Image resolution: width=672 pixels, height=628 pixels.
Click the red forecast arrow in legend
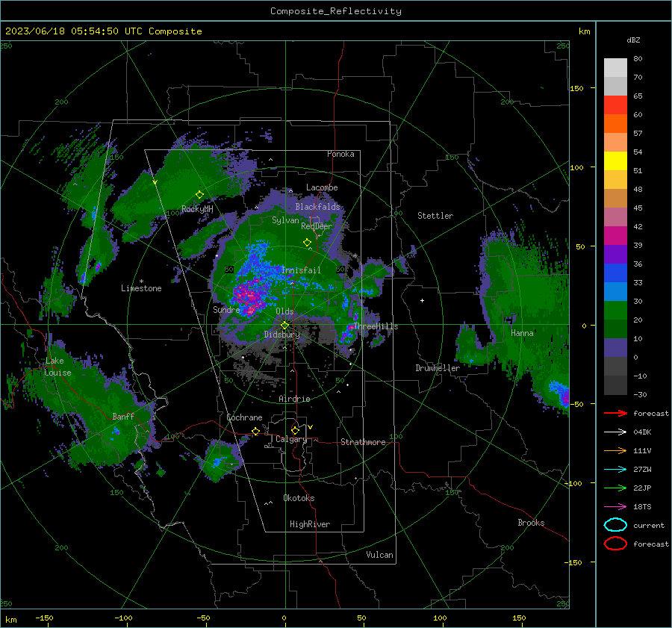(615, 413)
